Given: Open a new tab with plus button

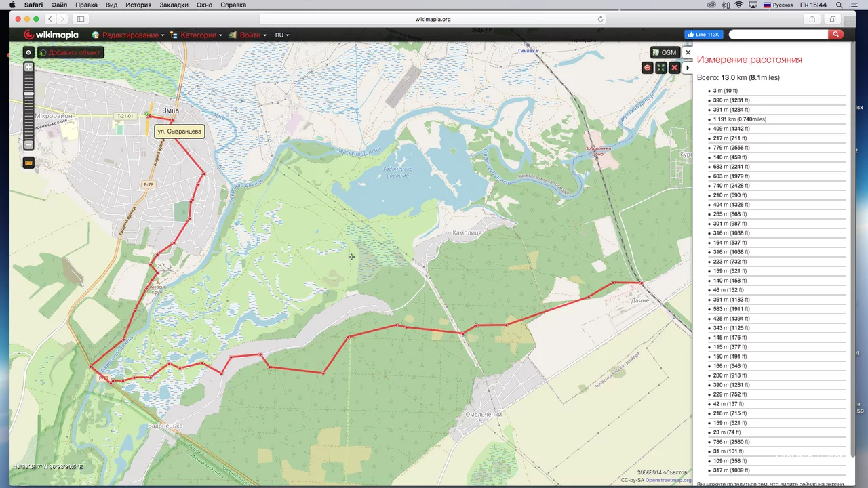Looking at the screenshot, I should (850, 22).
